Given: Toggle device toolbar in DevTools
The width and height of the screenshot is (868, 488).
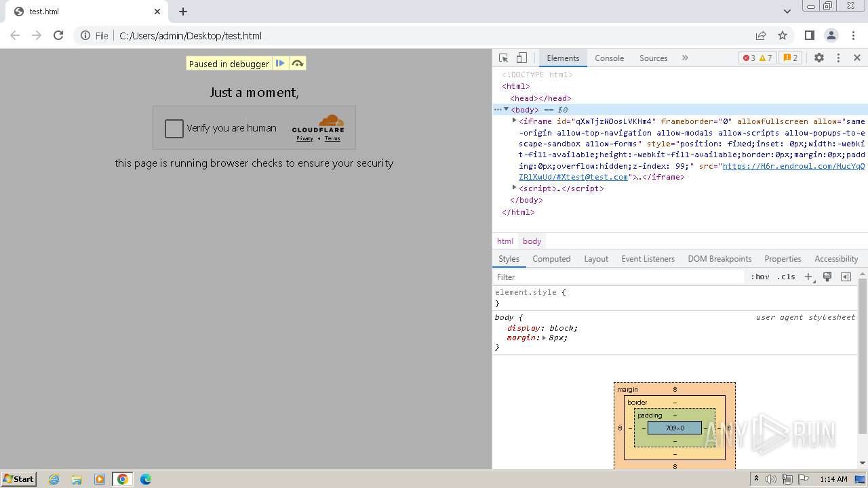Looking at the screenshot, I should pyautogui.click(x=521, y=58).
